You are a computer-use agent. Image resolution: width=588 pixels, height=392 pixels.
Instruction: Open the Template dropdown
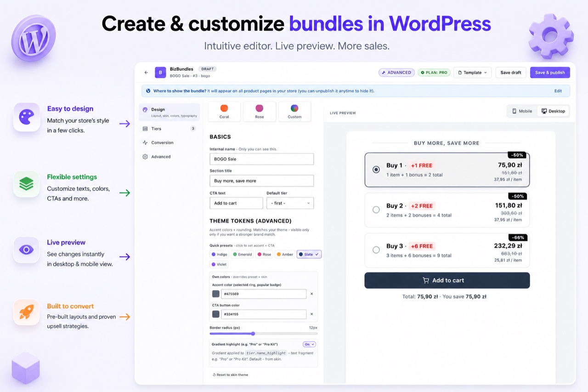[x=473, y=73]
